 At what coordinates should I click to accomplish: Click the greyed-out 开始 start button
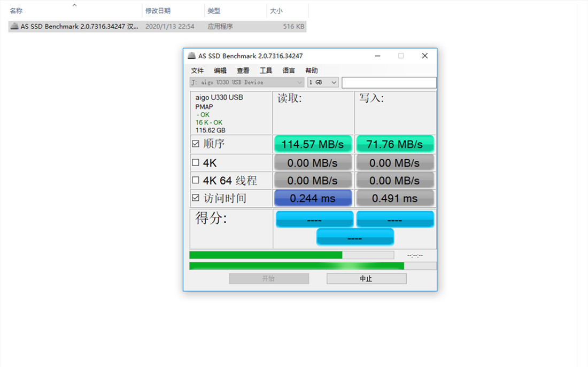pos(269,278)
